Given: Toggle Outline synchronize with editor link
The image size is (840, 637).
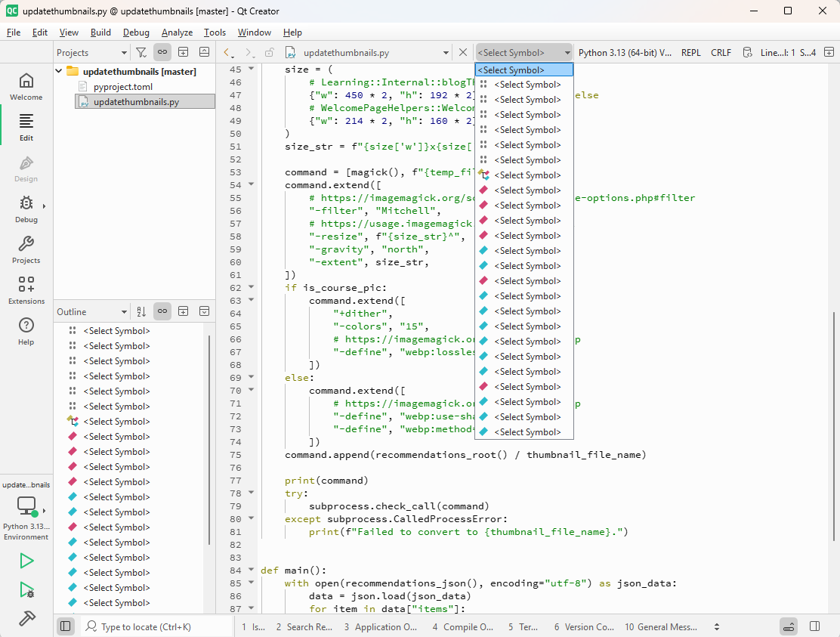Looking at the screenshot, I should (x=162, y=311).
